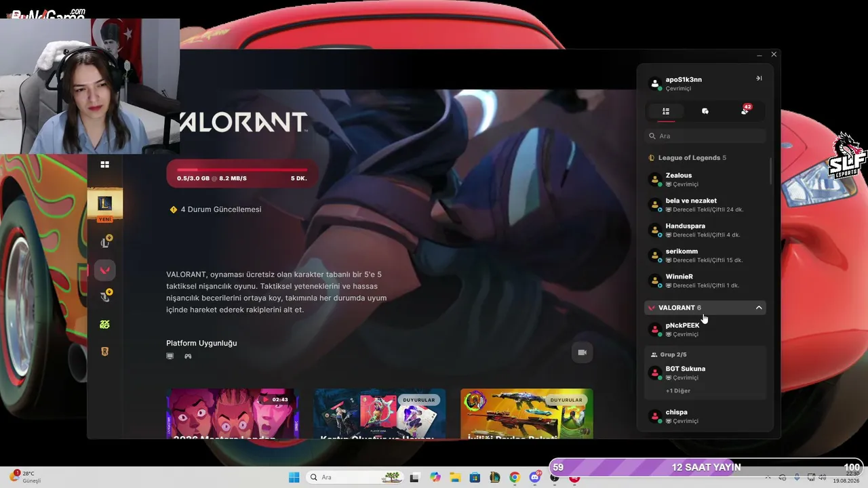The image size is (868, 488).
Task: Open League of Legends taskbar icon
Action: tap(495, 477)
